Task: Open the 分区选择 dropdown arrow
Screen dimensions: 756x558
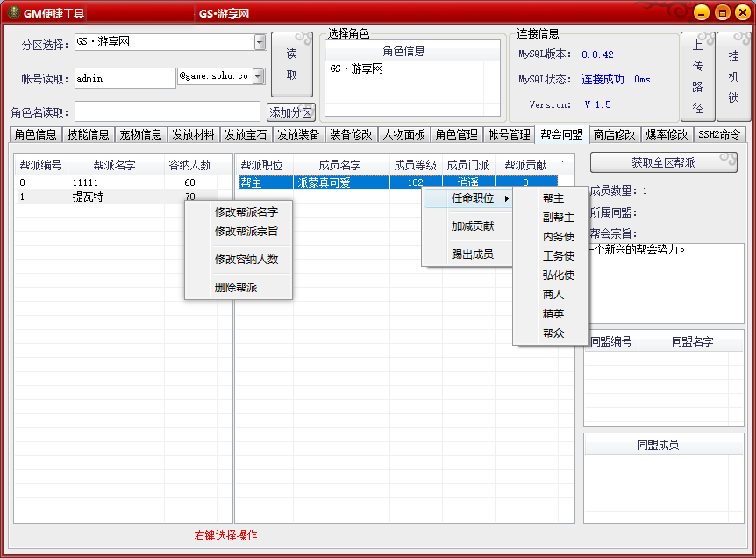Action: click(260, 42)
